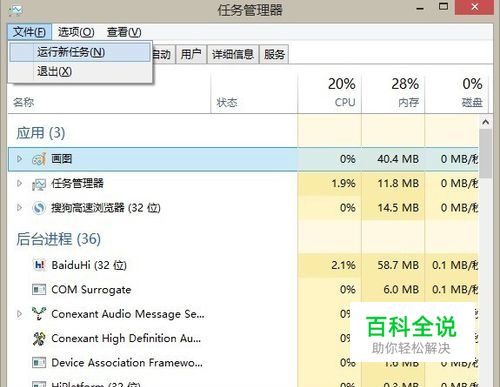Click the 任务管理器 process icon
Image resolution: width=500 pixels, height=387 pixels.
39,184
